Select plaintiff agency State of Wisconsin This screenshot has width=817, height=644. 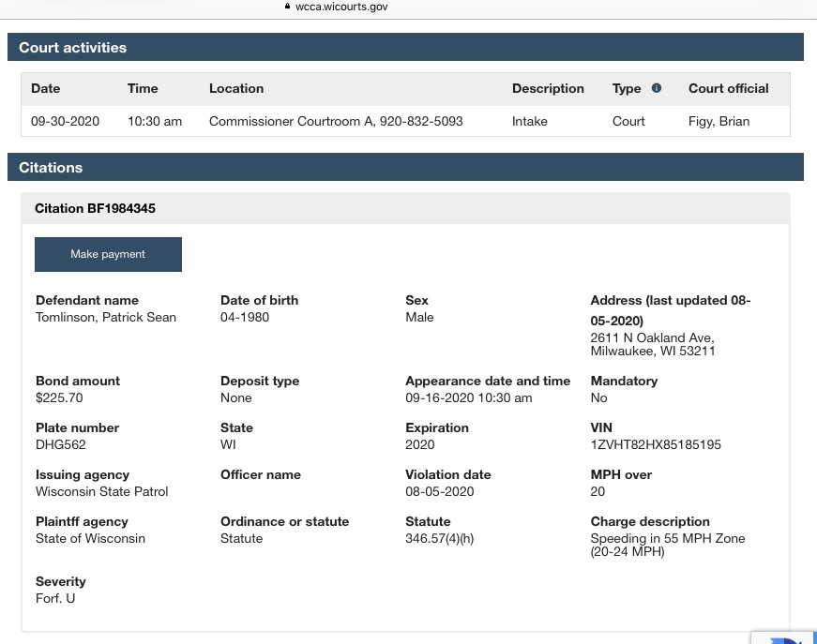click(91, 538)
